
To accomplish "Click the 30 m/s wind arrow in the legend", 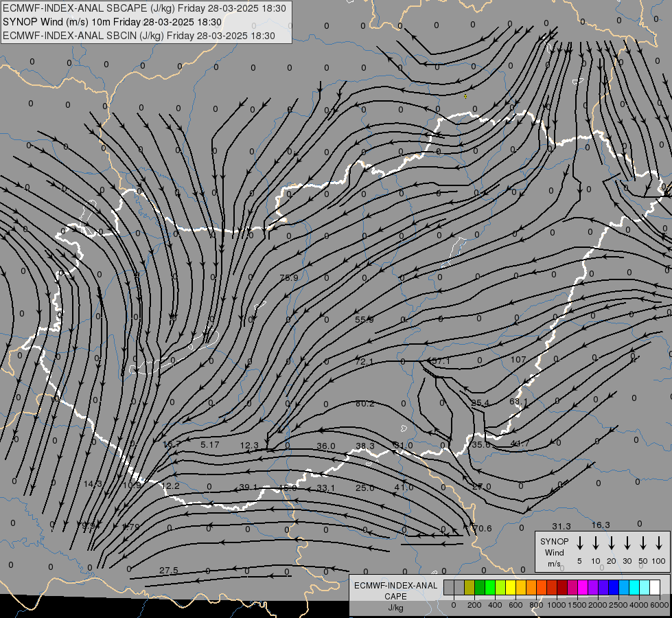I will pyautogui.click(x=627, y=542).
